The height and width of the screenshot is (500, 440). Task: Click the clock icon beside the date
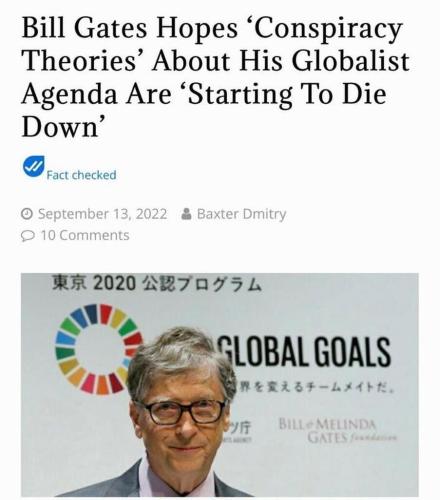pyautogui.click(x=27, y=214)
